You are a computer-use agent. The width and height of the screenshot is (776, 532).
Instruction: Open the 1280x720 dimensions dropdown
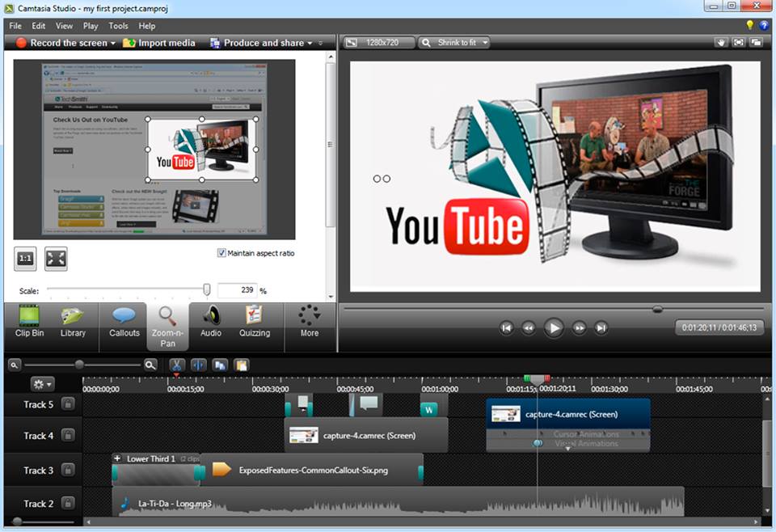pyautogui.click(x=380, y=43)
